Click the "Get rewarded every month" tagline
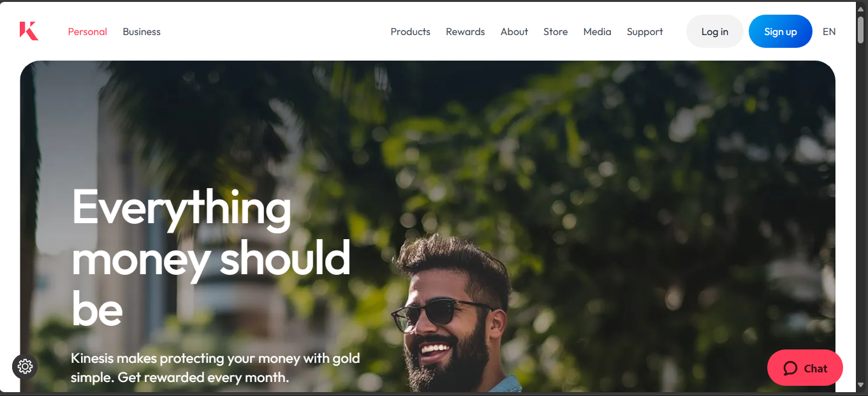868x396 pixels. tap(203, 378)
